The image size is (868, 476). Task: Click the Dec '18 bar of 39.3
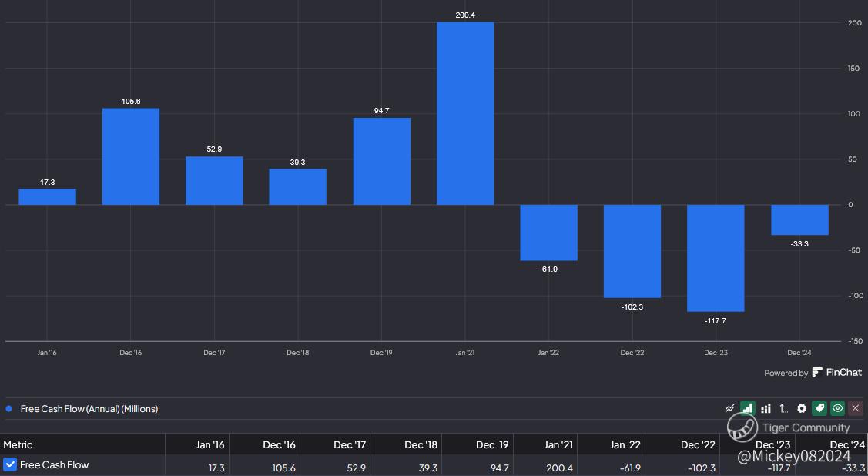pyautogui.click(x=298, y=187)
